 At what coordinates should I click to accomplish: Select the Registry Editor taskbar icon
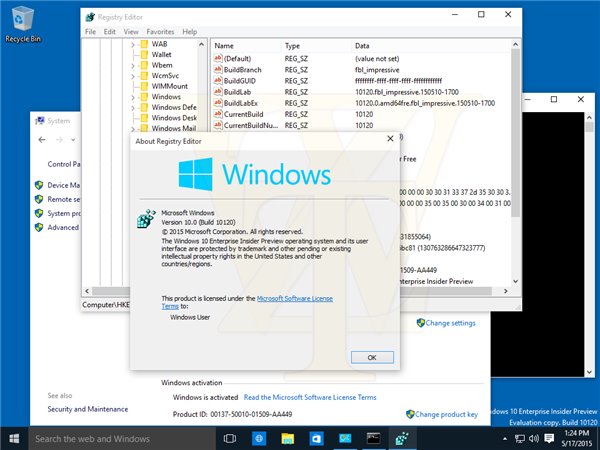click(x=401, y=438)
